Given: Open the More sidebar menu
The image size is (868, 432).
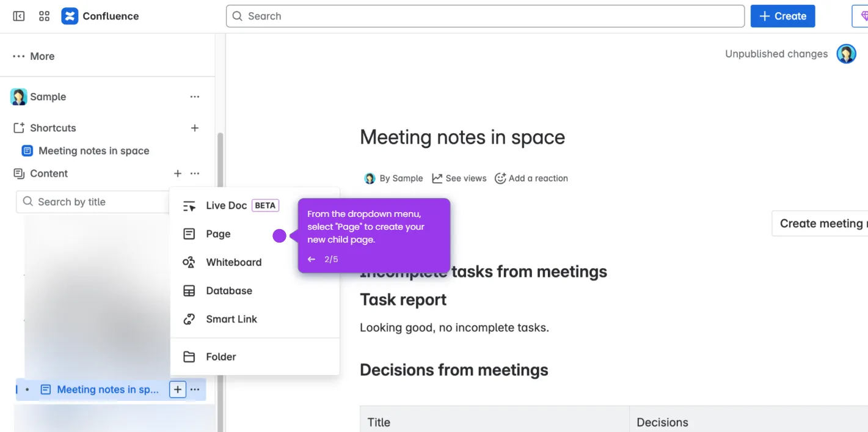Looking at the screenshot, I should 34,56.
